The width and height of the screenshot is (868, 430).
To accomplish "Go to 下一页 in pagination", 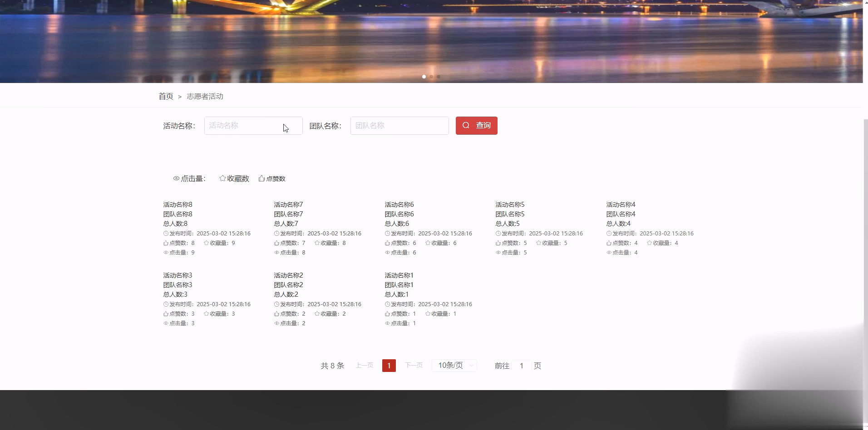I will [414, 365].
